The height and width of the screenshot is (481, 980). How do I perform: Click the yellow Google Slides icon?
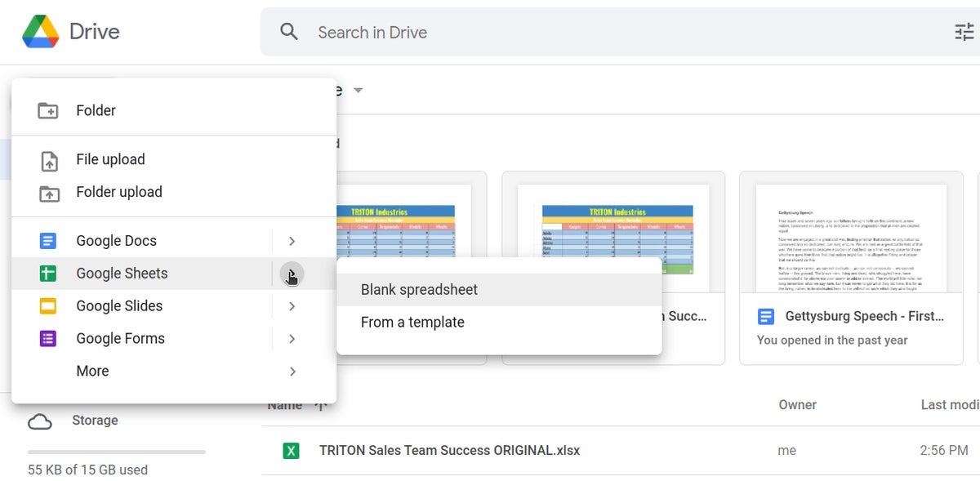pos(48,306)
